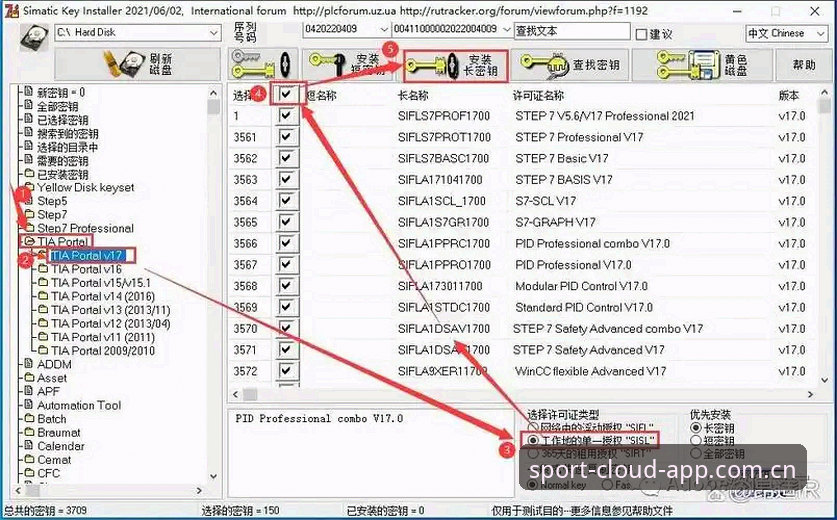Viewport: 837px width, 520px height.
Task: Click inside the 查找文本 search text field
Action: pos(572,31)
